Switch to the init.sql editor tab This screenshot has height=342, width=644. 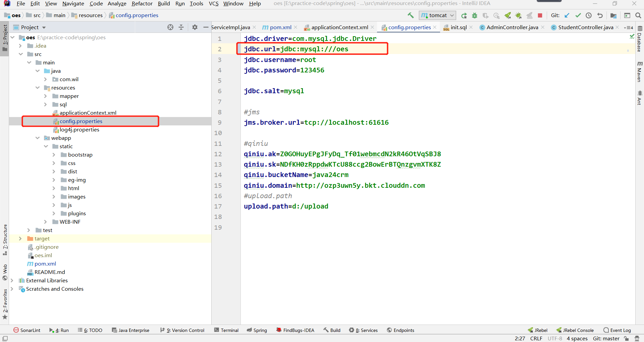(458, 27)
